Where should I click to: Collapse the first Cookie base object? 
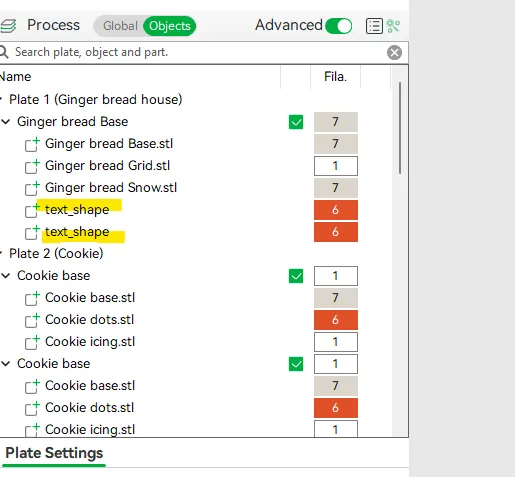tap(6, 276)
